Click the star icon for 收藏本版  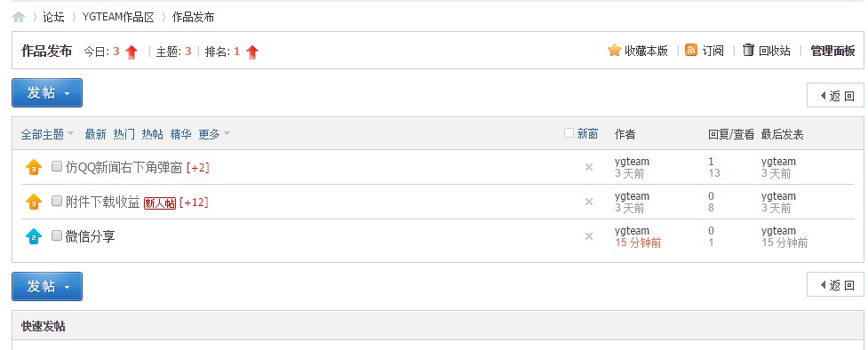tap(614, 51)
